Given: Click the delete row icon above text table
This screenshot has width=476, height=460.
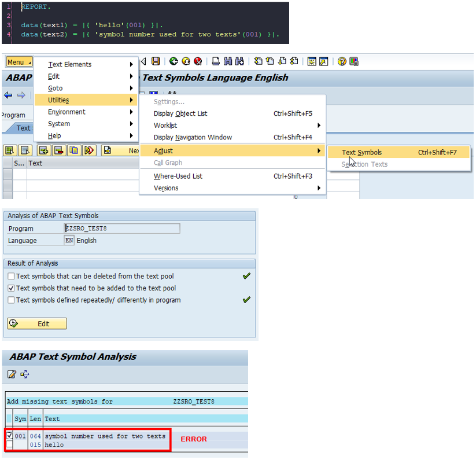Looking at the screenshot, I should point(58,150).
